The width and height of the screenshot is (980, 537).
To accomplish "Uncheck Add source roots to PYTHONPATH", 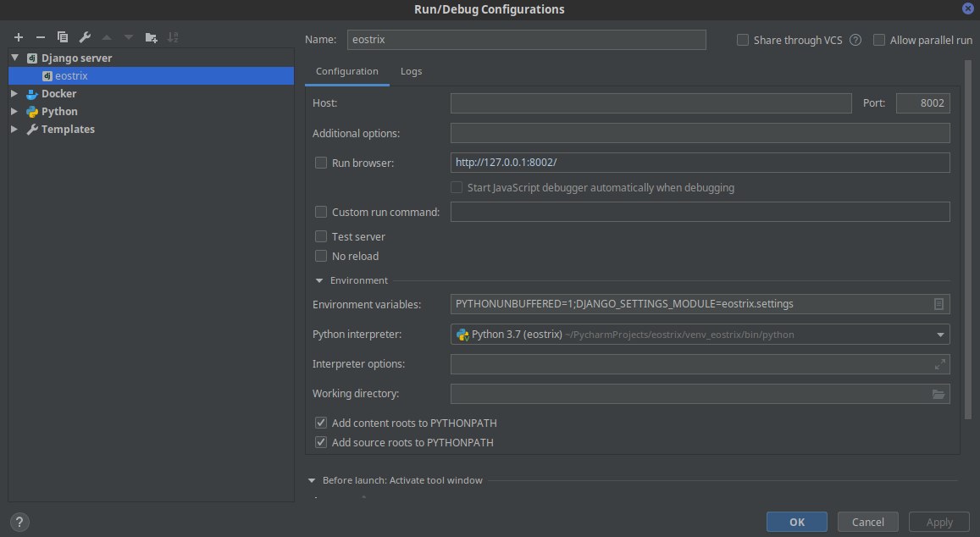I will (x=321, y=442).
